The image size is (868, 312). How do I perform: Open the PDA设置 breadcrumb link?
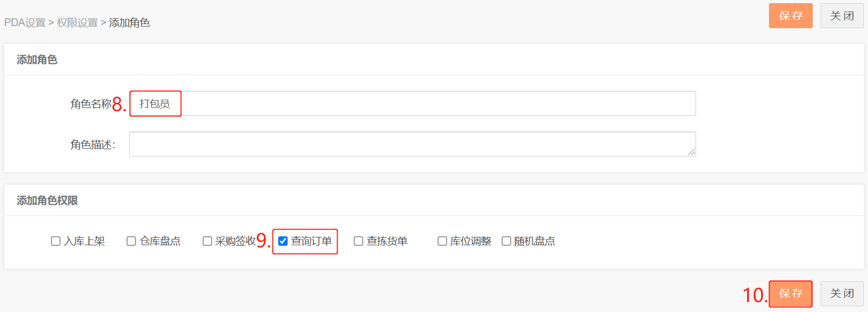pyautogui.click(x=25, y=23)
